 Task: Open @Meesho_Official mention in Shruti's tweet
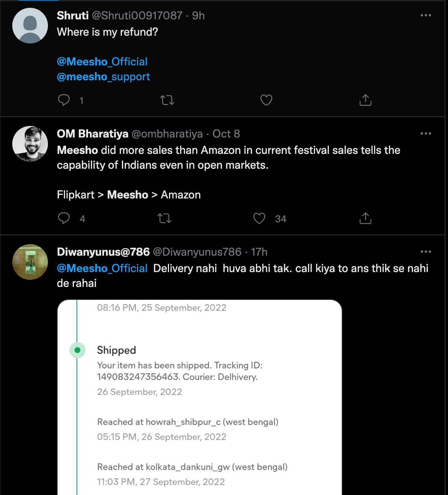[102, 61]
